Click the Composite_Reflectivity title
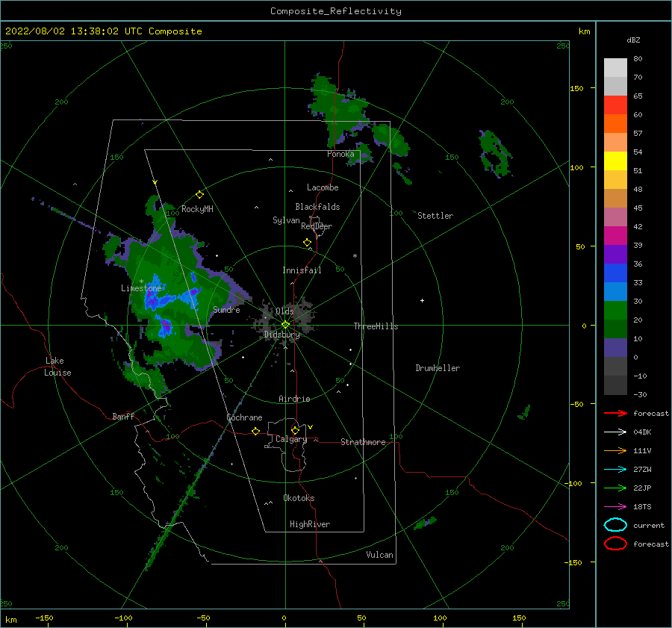The width and height of the screenshot is (672, 628). click(x=336, y=11)
